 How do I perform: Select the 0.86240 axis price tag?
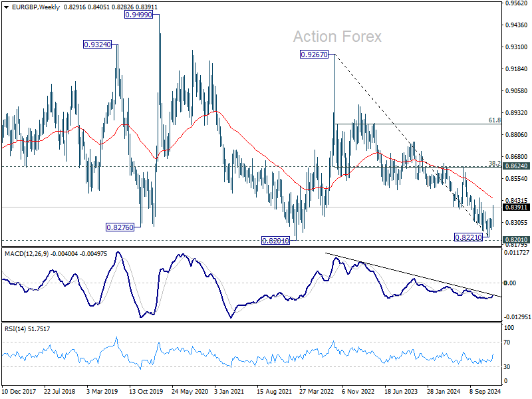[516, 166]
